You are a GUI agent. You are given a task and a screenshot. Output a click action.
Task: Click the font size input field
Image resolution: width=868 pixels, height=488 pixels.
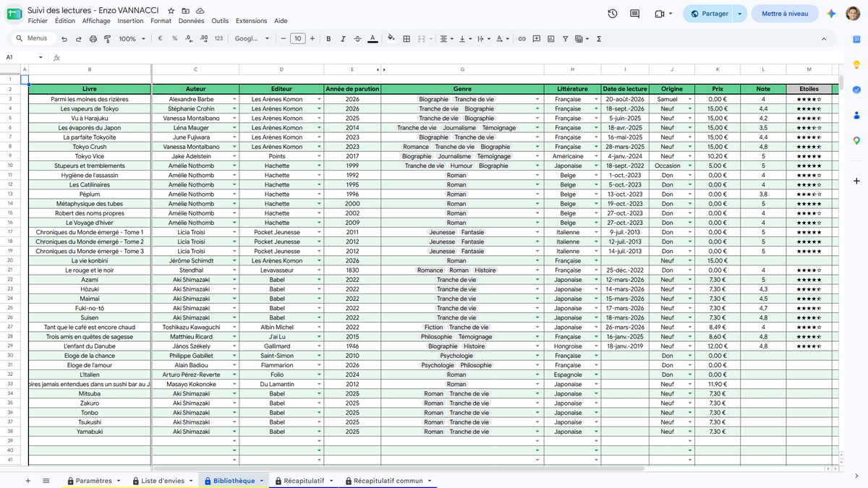(297, 39)
